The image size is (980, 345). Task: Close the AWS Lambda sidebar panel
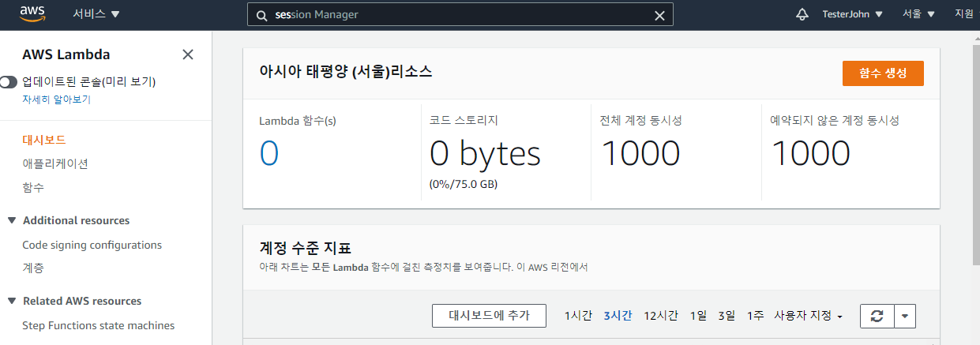[188, 54]
